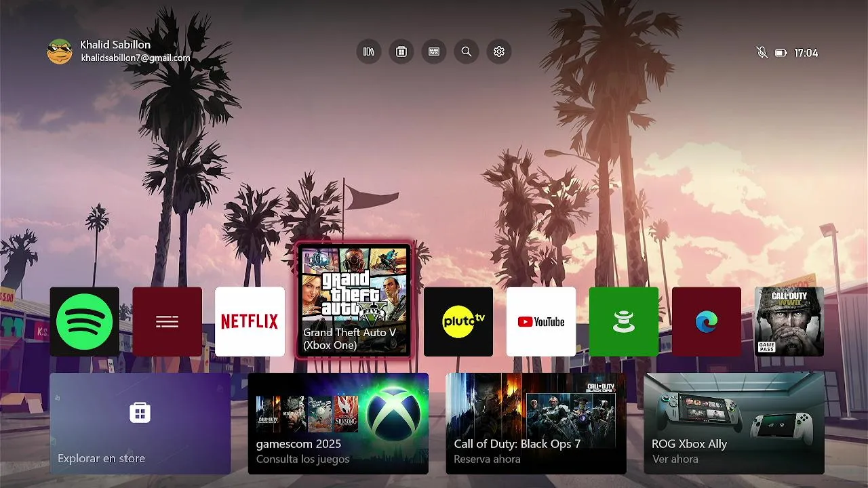Viewport: 868px width, 488px height.
Task: Click the search magnifier icon
Action: (x=467, y=52)
